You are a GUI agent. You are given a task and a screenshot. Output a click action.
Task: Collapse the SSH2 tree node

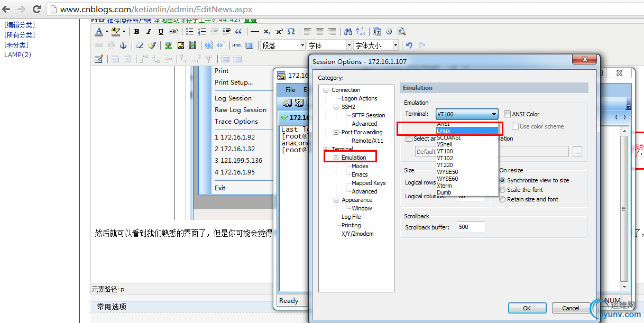(336, 107)
